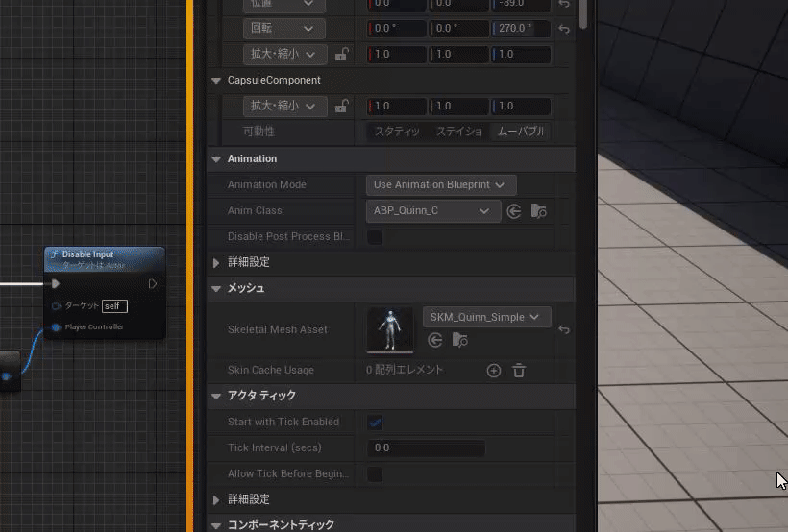The image size is (788, 532).
Task: Open the SKM_Quinn_Simple mesh dropdown
Action: click(486, 317)
